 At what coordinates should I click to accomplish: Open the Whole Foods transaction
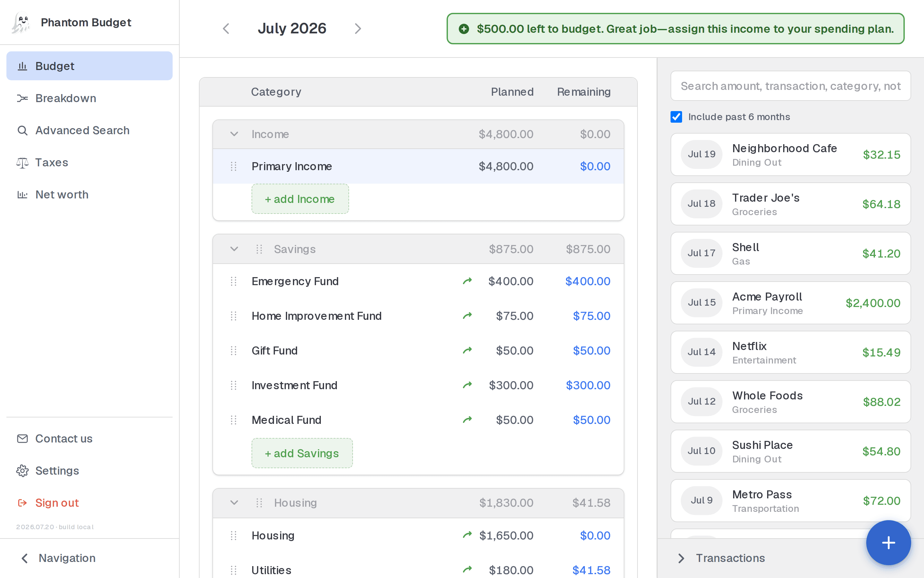click(790, 402)
